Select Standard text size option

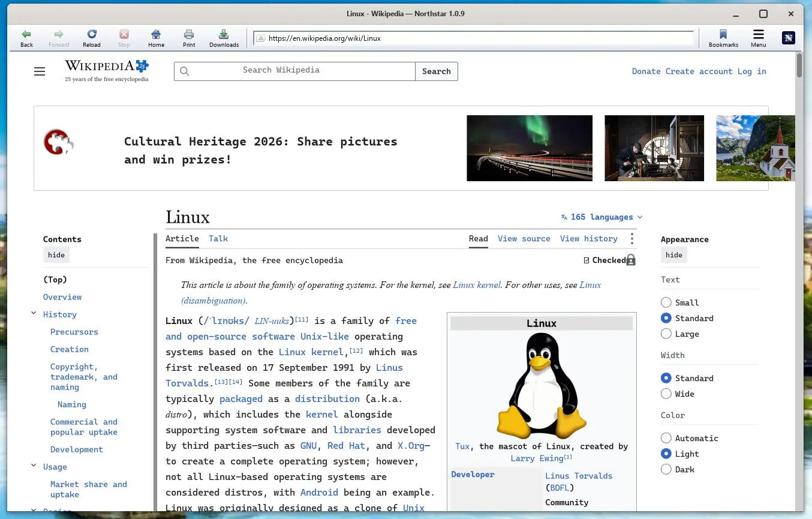(666, 318)
